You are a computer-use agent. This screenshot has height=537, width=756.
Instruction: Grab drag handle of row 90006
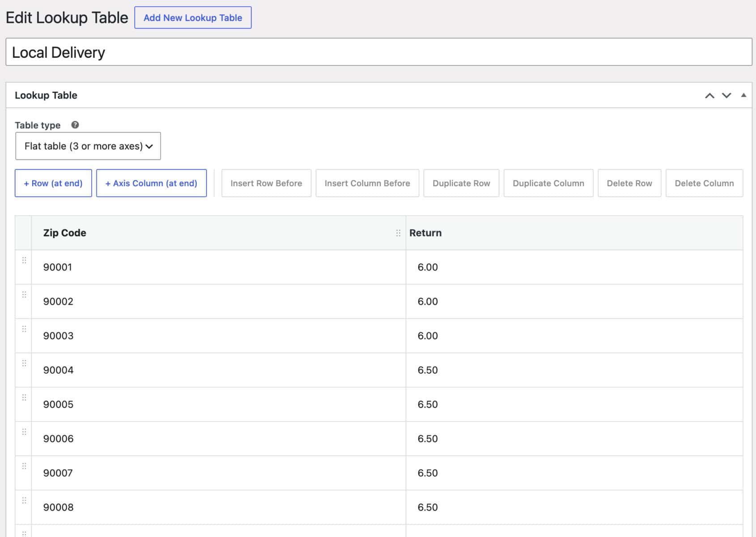point(24,432)
